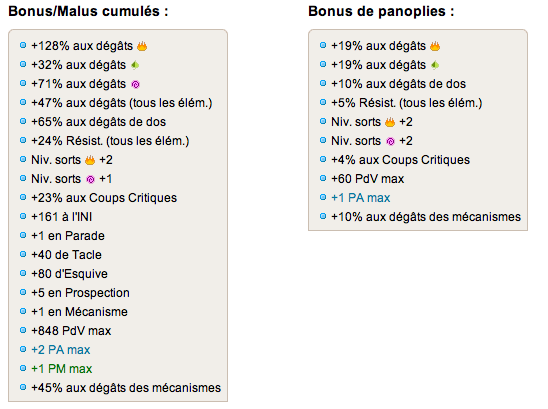Click the +23% aux Coups Critiques line
This screenshot has width=548, height=409.
pyautogui.click(x=104, y=198)
